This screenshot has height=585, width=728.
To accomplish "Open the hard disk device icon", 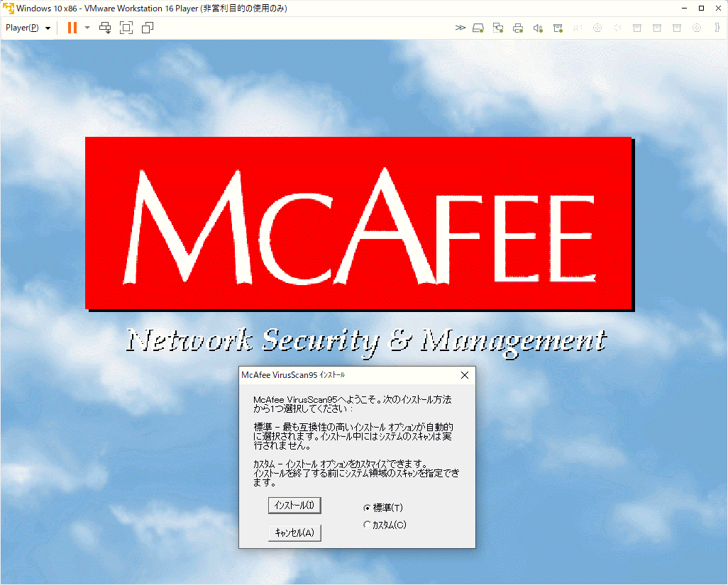I will tap(478, 28).
